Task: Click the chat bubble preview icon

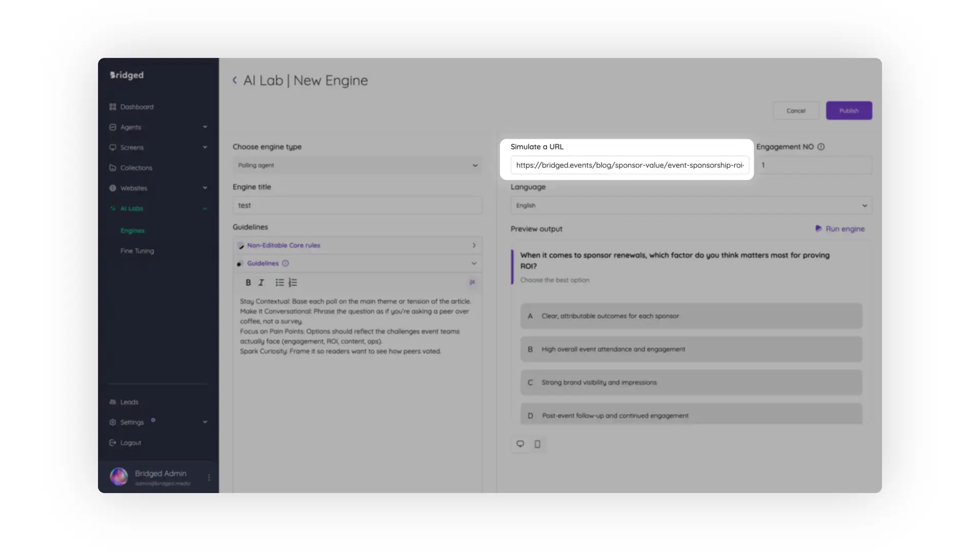Action: point(520,444)
